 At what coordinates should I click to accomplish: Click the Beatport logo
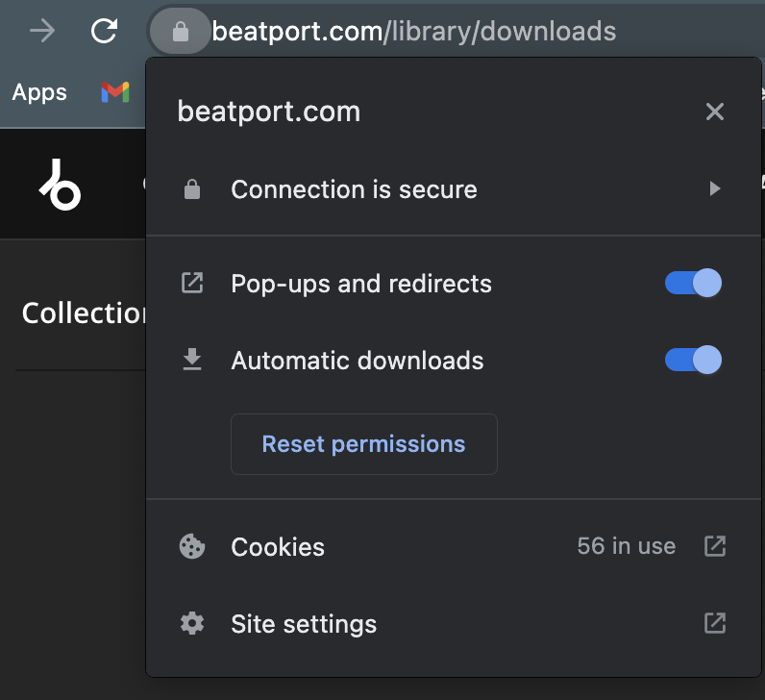click(60, 185)
